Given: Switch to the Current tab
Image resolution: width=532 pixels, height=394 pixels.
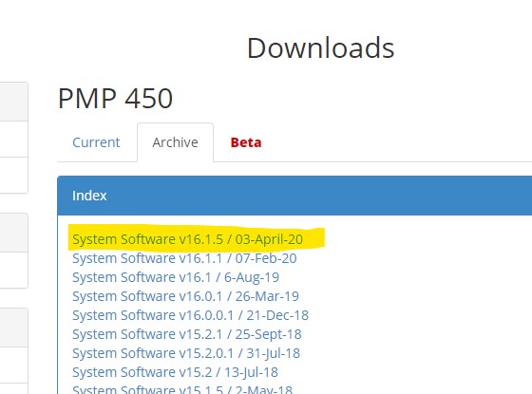Looking at the screenshot, I should (x=96, y=142).
